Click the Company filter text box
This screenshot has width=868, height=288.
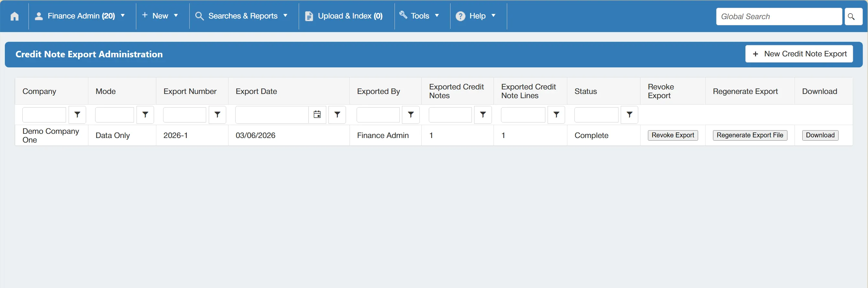point(44,115)
